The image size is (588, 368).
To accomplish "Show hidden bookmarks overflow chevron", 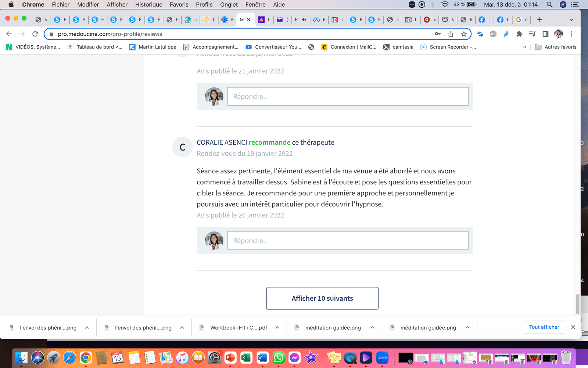I will [x=524, y=47].
